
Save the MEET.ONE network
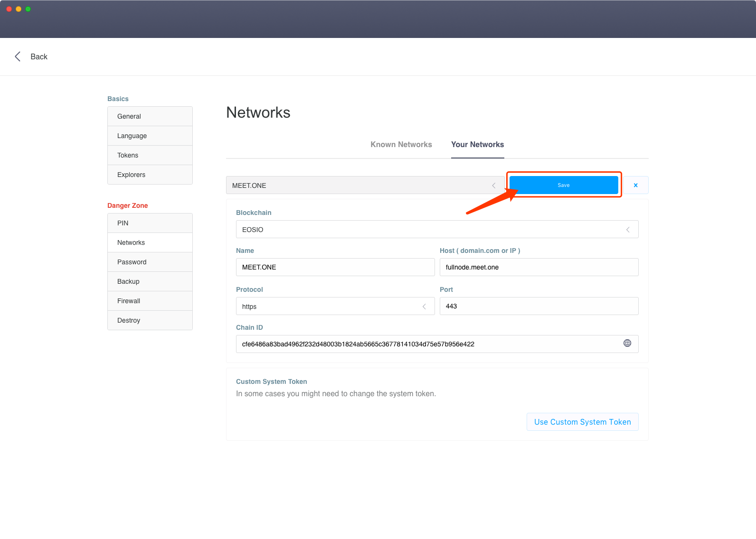[564, 185]
